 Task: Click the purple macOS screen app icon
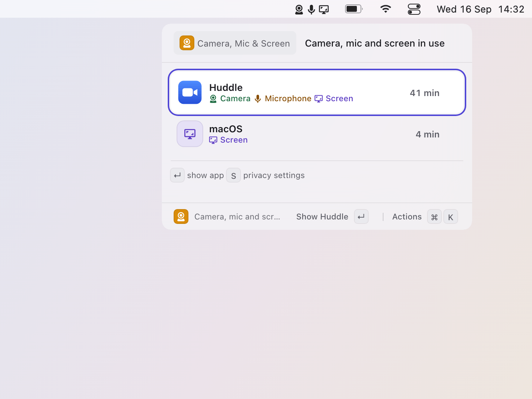[190, 134]
